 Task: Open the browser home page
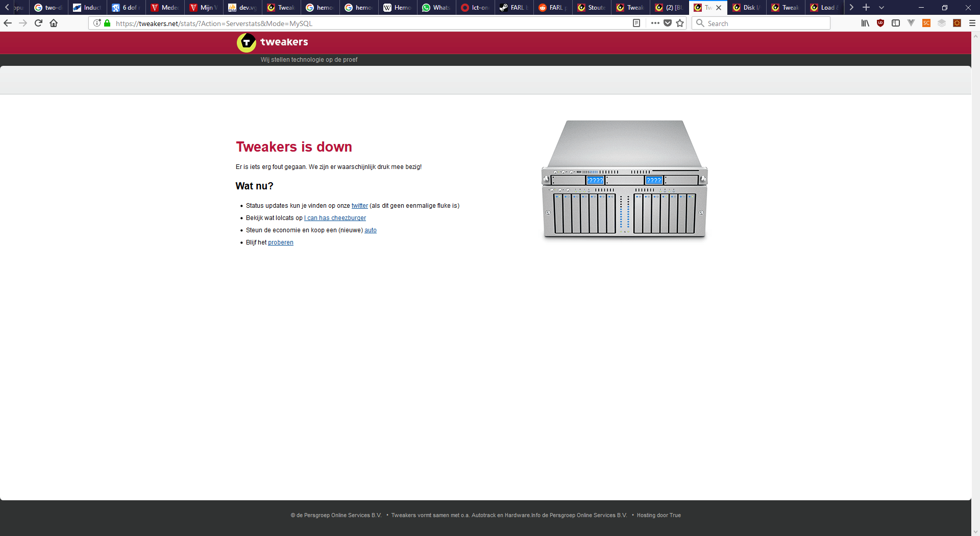click(54, 23)
